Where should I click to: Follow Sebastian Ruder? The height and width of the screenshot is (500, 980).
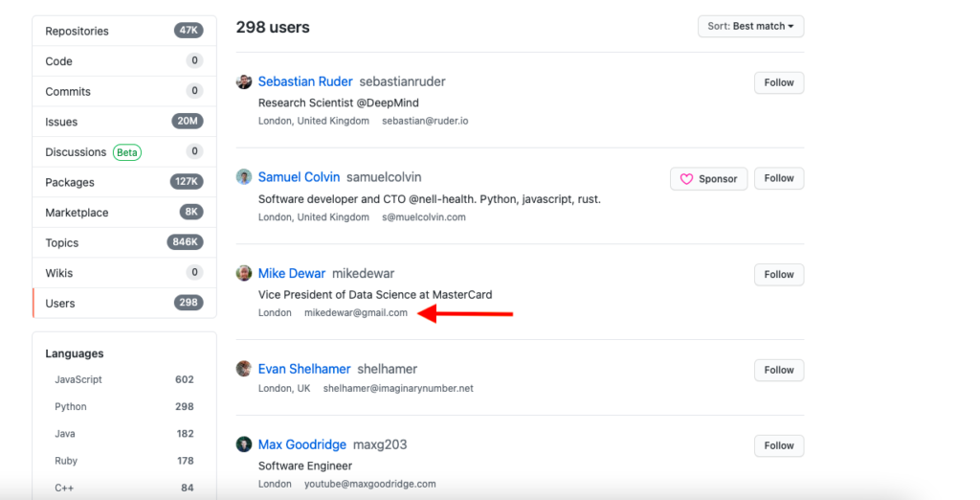(778, 83)
